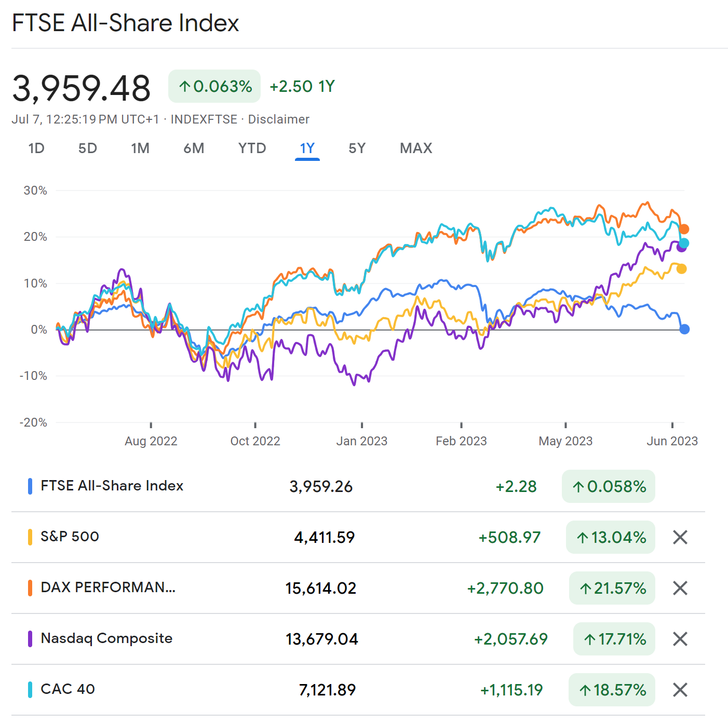
Task: Click the purple Nasdaq color marker
Action: 30,639
